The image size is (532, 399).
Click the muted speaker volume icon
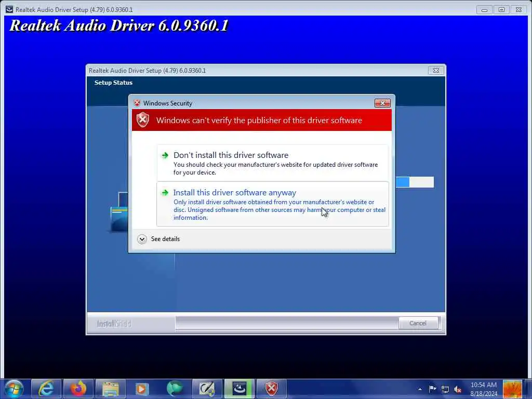pyautogui.click(x=458, y=389)
